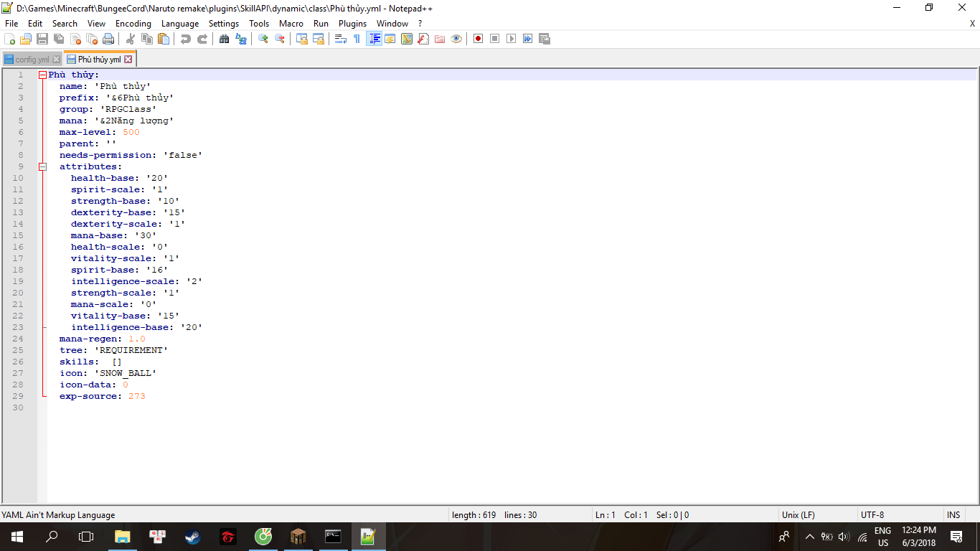Click the Unix (LF) status bar field
The height and width of the screenshot is (551, 980).
tap(798, 514)
